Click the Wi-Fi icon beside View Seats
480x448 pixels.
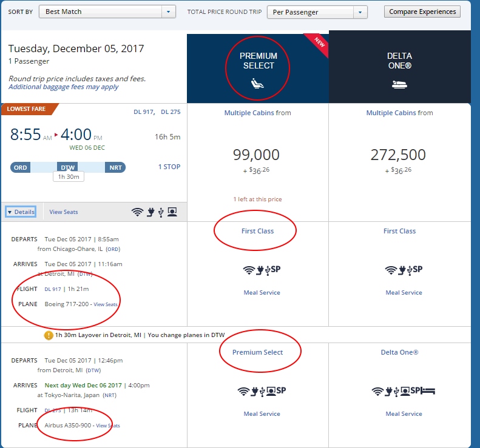[137, 212]
